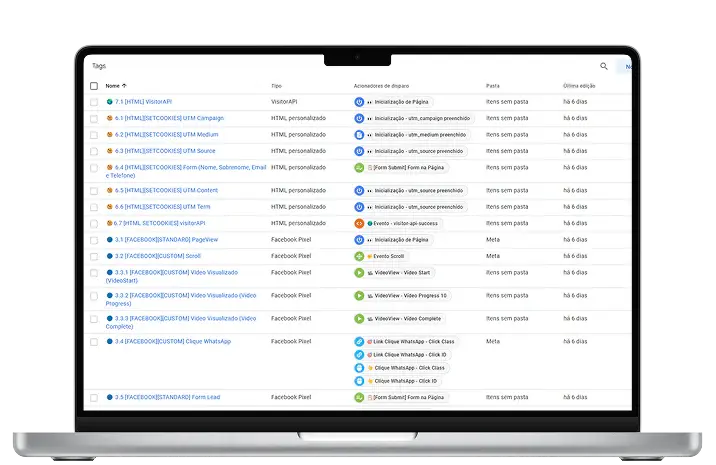Viewport: 716px width, 465px height.
Task: Click the cookie icon beside 6.7 visitorAPI tag
Action: pyautogui.click(x=109, y=223)
